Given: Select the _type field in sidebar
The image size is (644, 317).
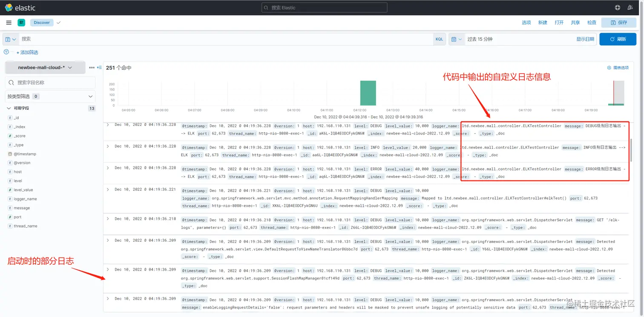Looking at the screenshot, I should [19, 145].
